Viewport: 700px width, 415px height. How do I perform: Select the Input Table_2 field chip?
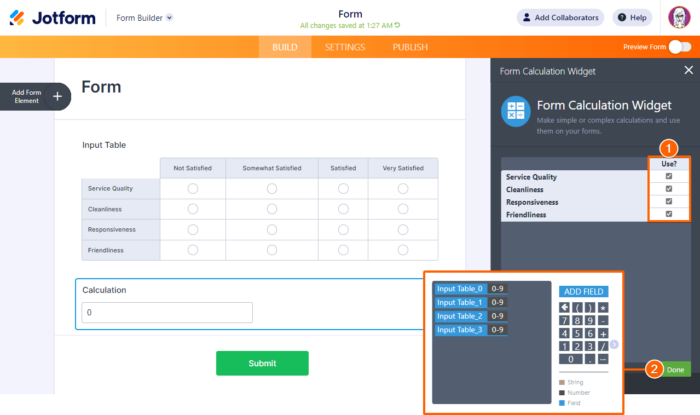coord(460,316)
